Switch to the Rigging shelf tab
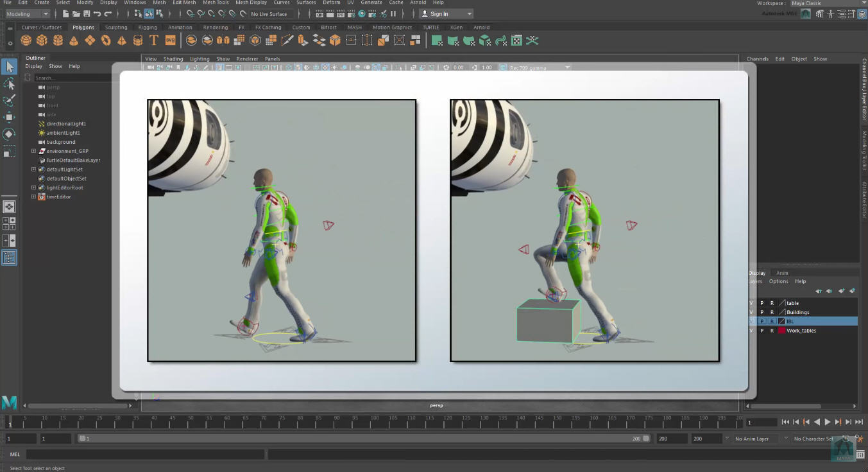Image resolution: width=868 pixels, height=472 pixels. click(x=148, y=27)
